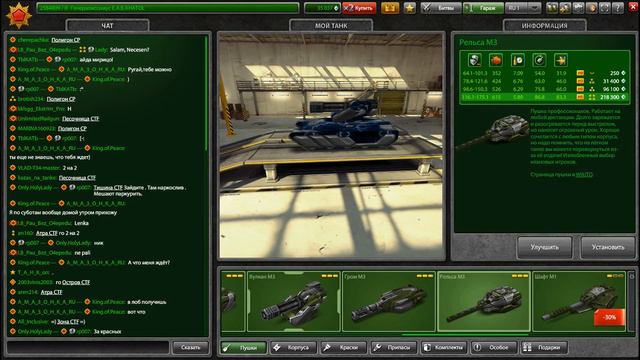Select the Шафт M1 turret card
This screenshot has height=360, width=640.
point(579,301)
